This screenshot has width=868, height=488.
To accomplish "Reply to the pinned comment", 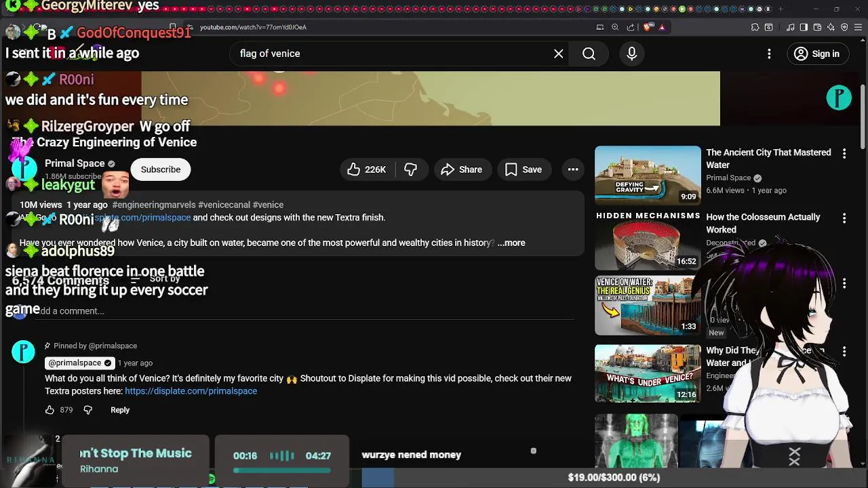I will (x=120, y=410).
